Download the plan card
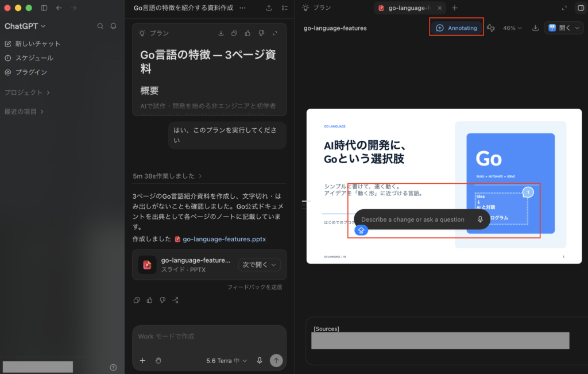 tap(221, 33)
